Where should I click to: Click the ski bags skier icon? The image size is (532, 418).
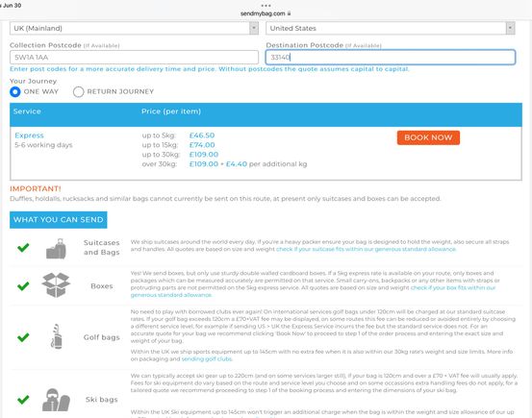56,400
